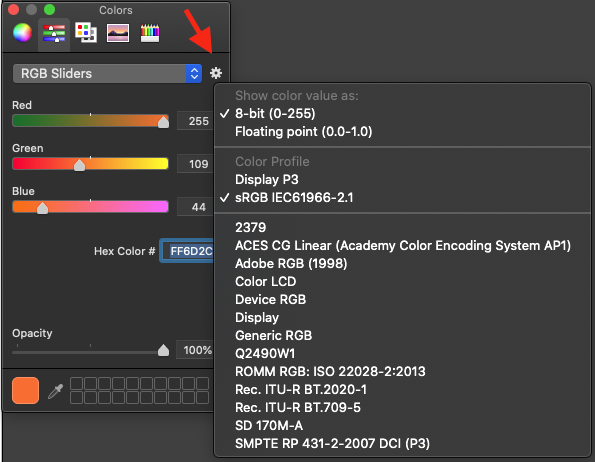Open the color palettes tab
Screen dimensions: 595x462
(86, 33)
